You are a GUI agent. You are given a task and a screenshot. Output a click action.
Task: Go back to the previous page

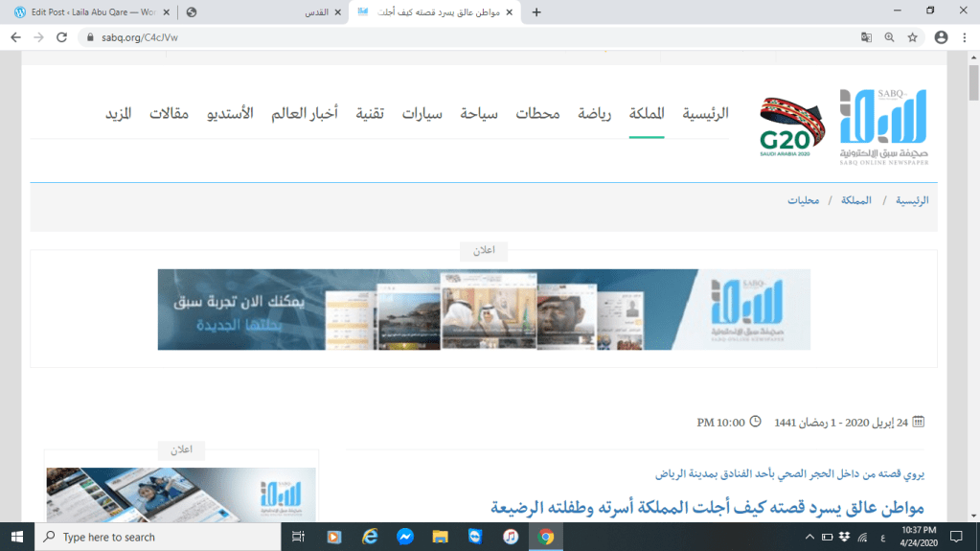pos(15,37)
